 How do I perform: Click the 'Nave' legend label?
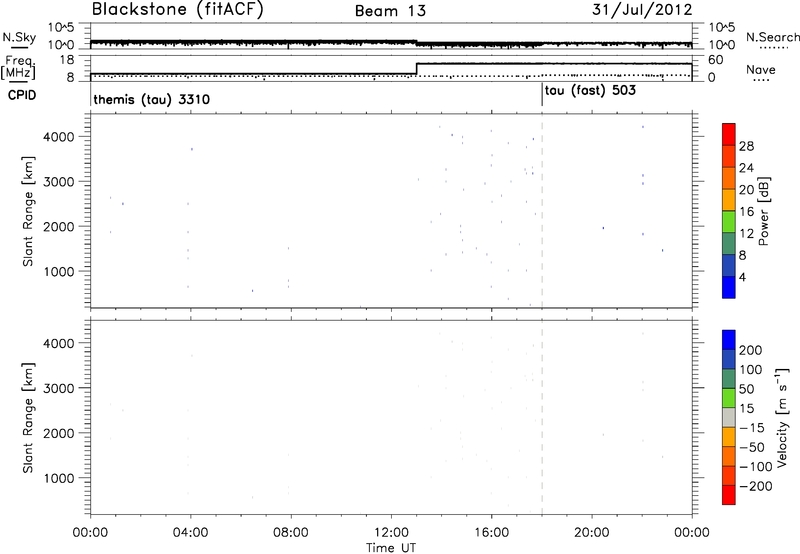pyautogui.click(x=761, y=69)
